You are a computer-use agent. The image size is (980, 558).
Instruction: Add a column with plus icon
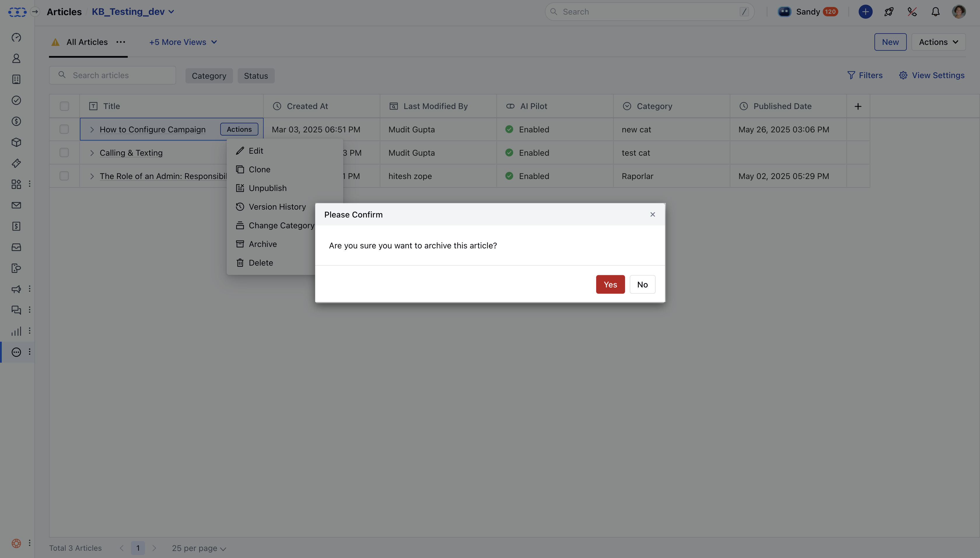tap(858, 106)
